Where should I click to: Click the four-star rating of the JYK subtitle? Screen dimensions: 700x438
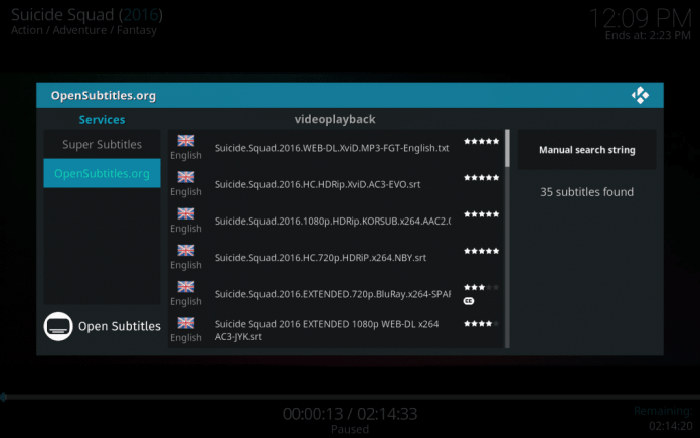[x=481, y=323]
